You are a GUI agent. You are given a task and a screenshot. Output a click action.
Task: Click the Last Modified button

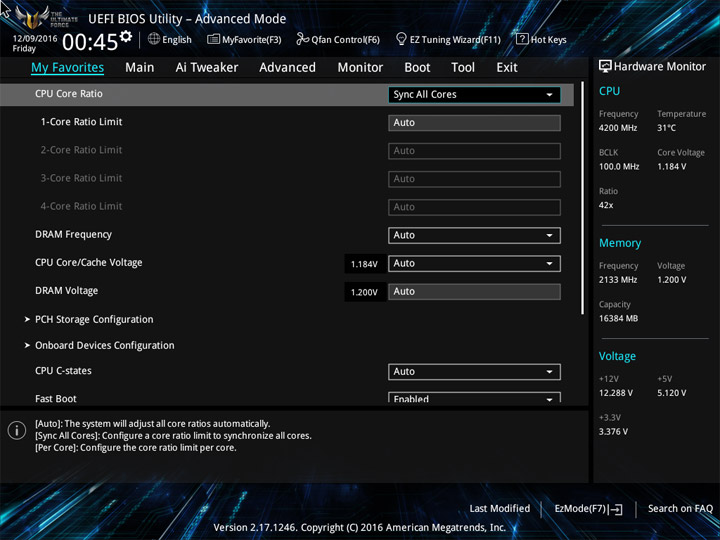(x=500, y=509)
